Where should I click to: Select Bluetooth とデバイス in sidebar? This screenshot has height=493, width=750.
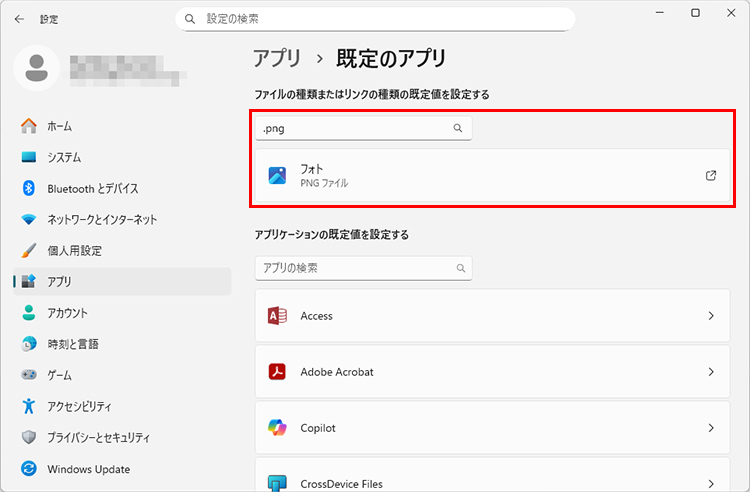pyautogui.click(x=92, y=188)
